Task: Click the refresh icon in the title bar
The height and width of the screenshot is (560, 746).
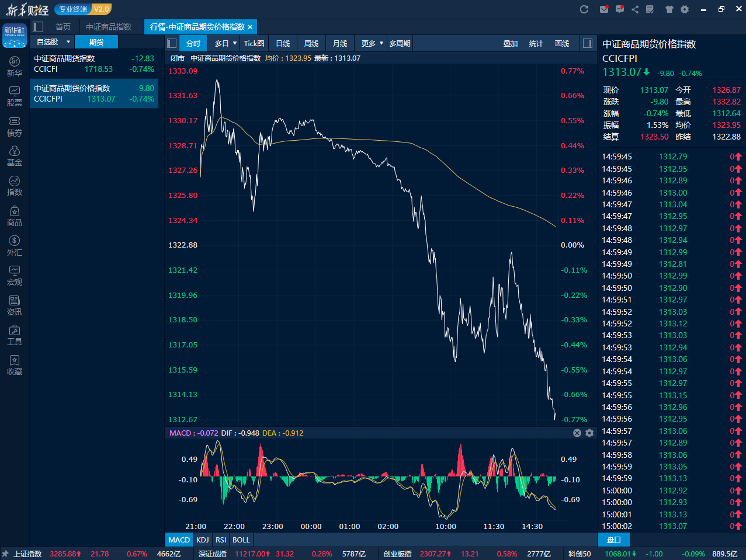Action: coord(584,9)
